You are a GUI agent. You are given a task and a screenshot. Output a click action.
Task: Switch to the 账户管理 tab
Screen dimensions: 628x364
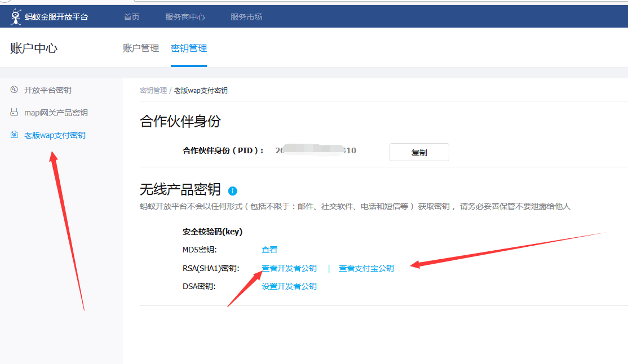click(141, 48)
